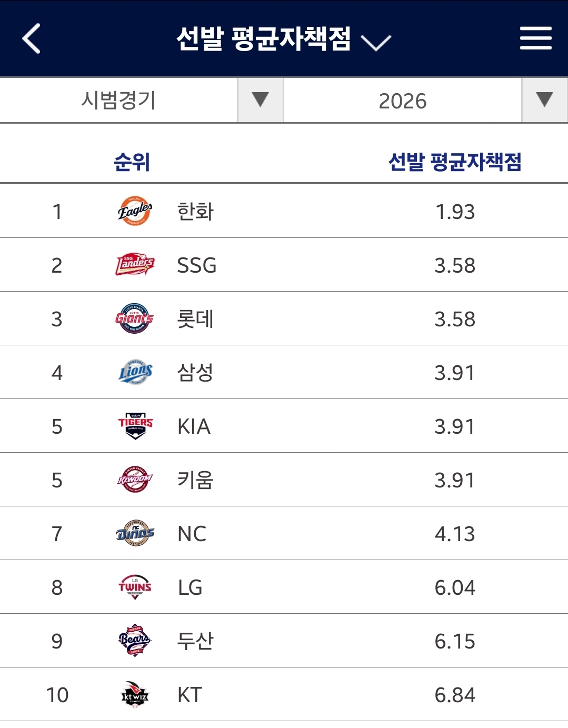The width and height of the screenshot is (568, 728).
Task: Click the LG Twins logo
Action: click(135, 587)
